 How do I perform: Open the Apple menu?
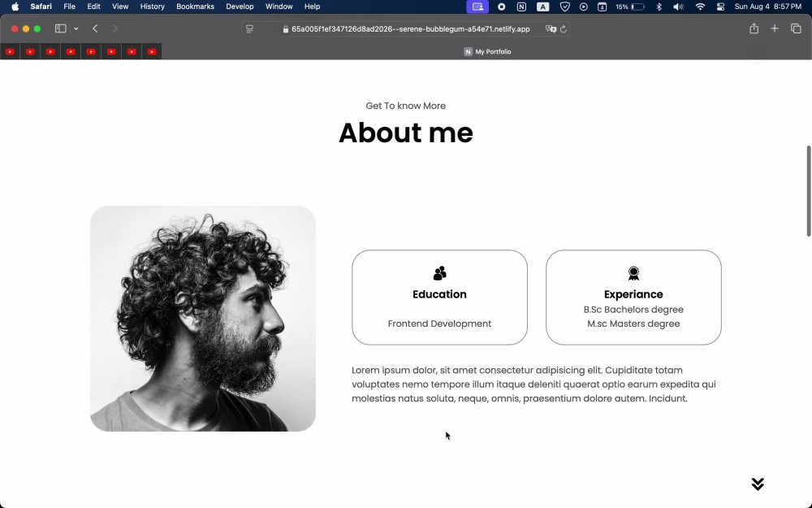15,7
